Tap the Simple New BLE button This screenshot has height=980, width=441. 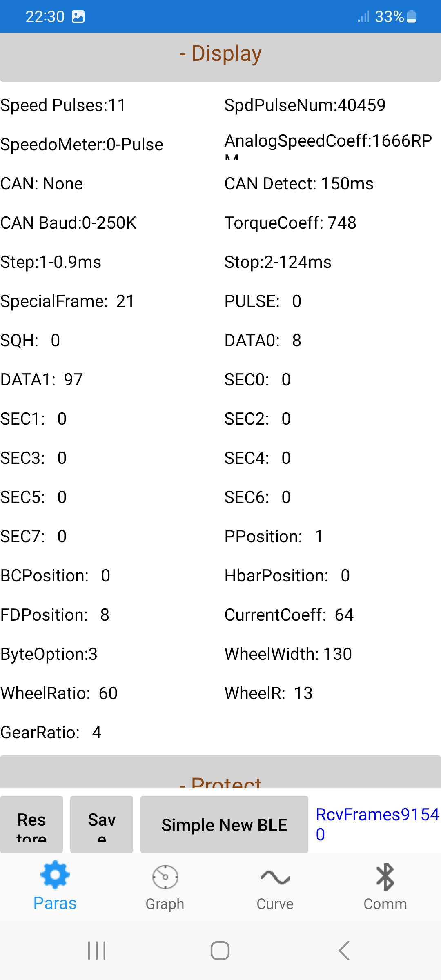[224, 824]
